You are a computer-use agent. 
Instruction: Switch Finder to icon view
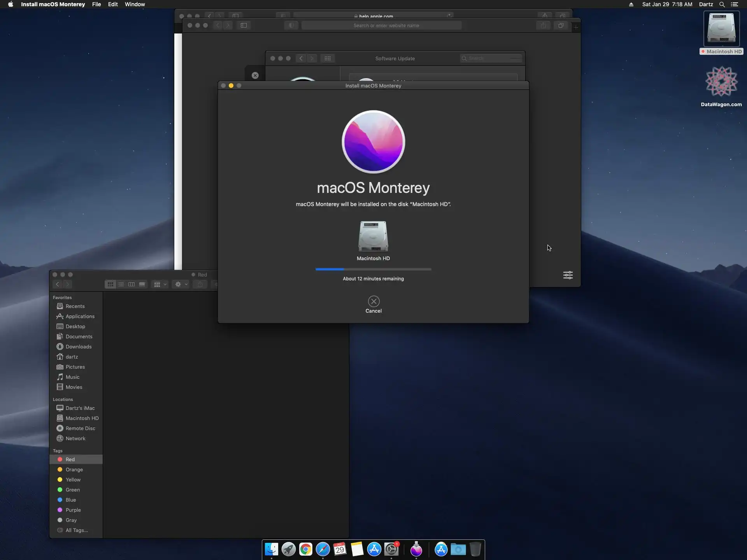point(110,284)
